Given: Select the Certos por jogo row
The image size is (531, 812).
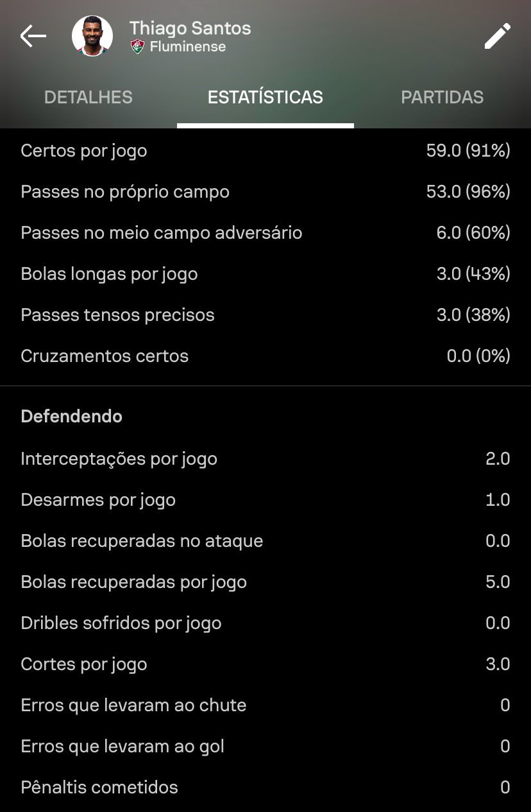Looking at the screenshot, I should (265, 151).
